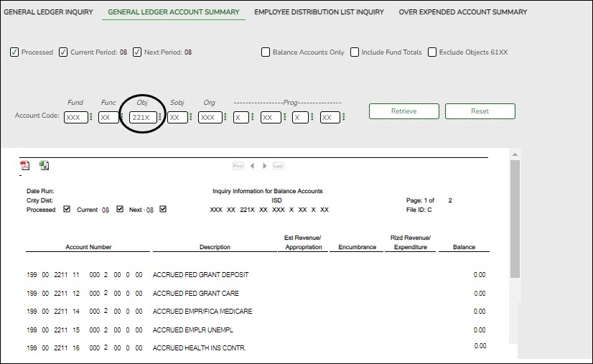Export the report to spreadsheet file
The width and height of the screenshot is (593, 364).
click(x=44, y=166)
